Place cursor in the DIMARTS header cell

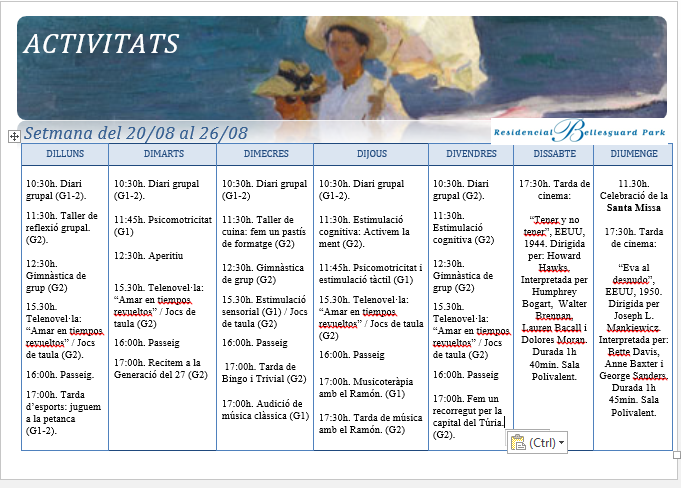(162, 154)
